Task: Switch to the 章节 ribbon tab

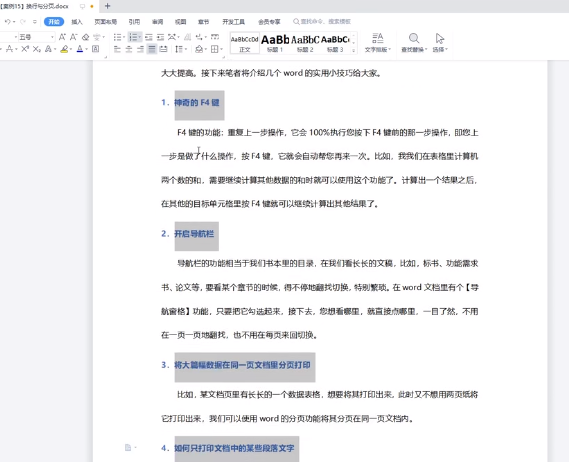Action: pyautogui.click(x=204, y=22)
